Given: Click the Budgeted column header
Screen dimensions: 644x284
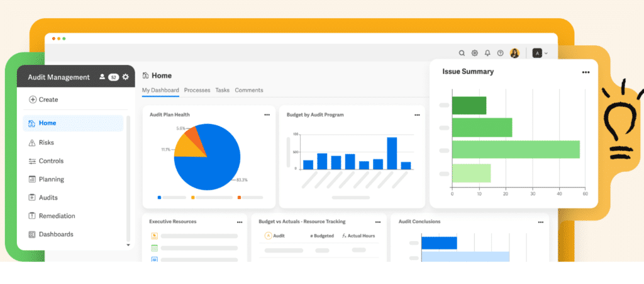Looking at the screenshot, I should point(321,236).
